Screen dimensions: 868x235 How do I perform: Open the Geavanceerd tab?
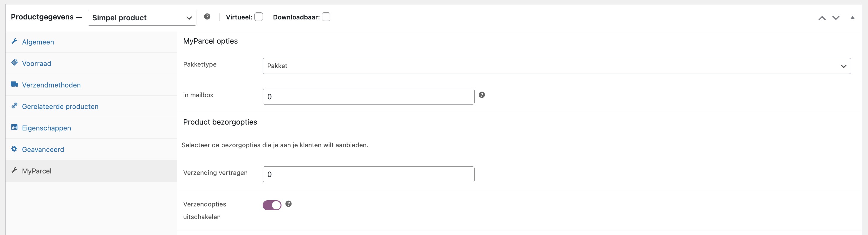point(43,149)
